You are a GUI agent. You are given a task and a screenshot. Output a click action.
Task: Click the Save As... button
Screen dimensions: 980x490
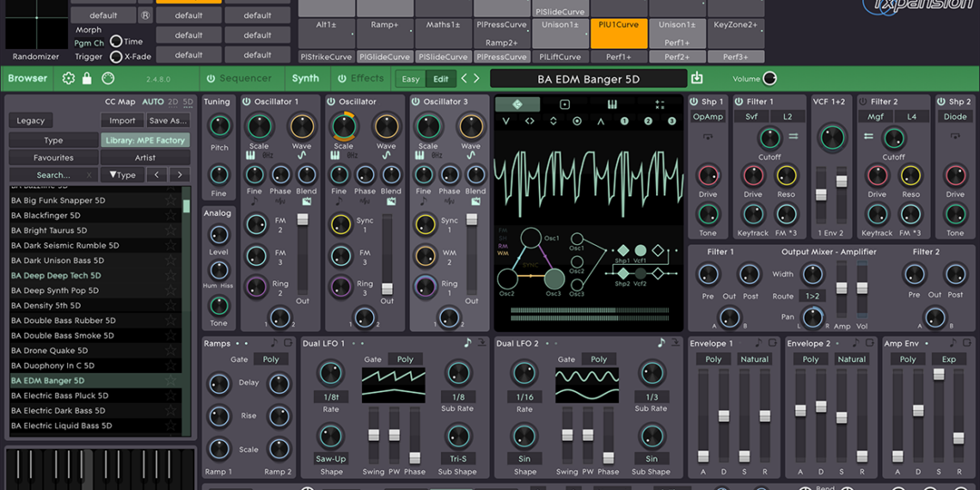coord(168,120)
